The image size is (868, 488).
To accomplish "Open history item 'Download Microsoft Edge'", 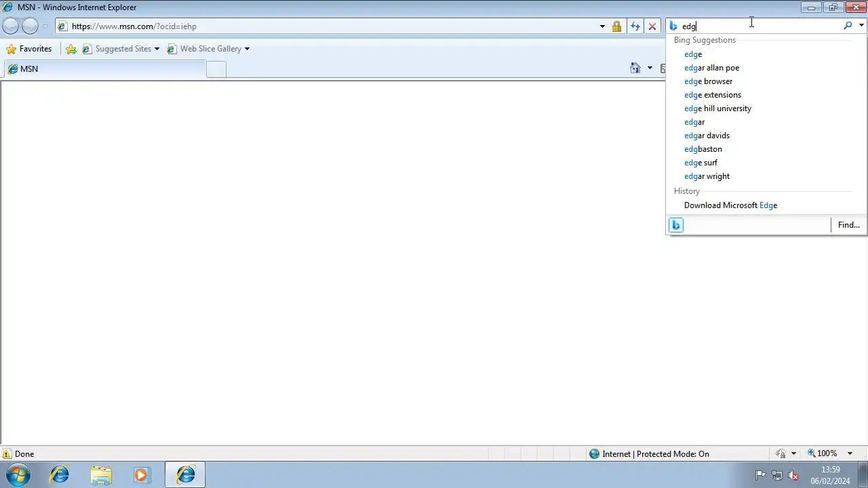I will click(x=730, y=205).
